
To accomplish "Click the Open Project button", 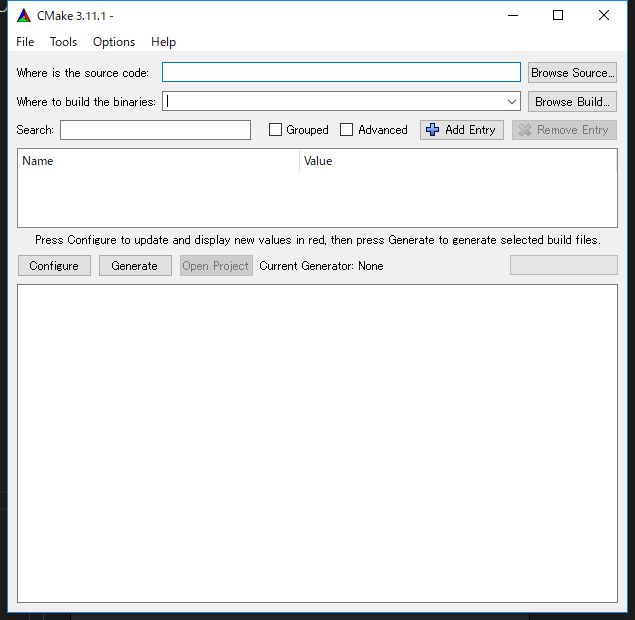I will point(216,266).
